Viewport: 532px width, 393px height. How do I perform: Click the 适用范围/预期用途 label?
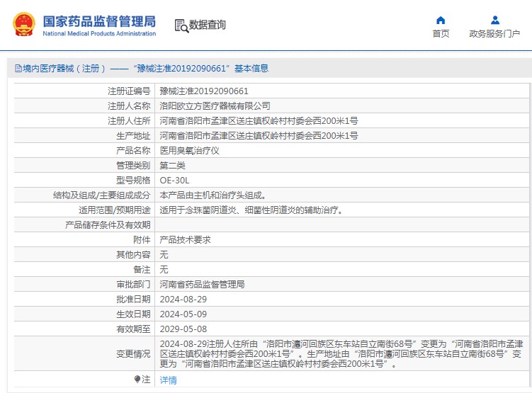[115, 210]
